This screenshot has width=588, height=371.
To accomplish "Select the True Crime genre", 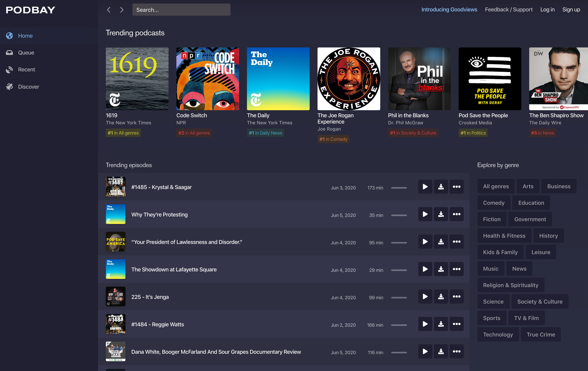I will coord(541,334).
